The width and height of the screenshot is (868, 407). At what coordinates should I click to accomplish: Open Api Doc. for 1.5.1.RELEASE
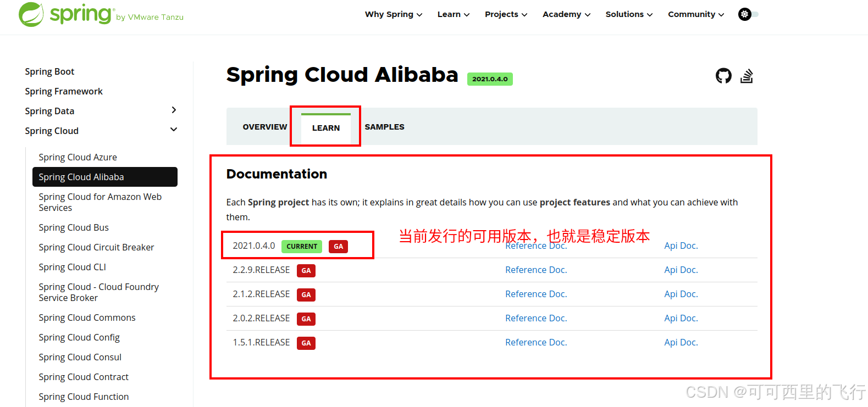pyautogui.click(x=681, y=342)
